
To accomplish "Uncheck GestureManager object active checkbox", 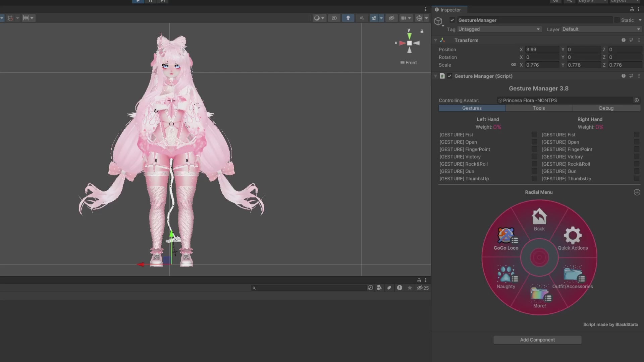I will tap(452, 20).
